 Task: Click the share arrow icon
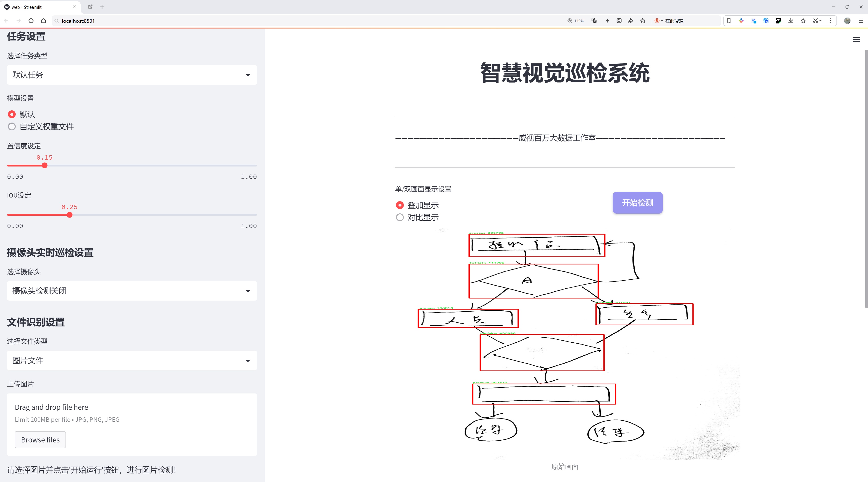click(x=631, y=21)
